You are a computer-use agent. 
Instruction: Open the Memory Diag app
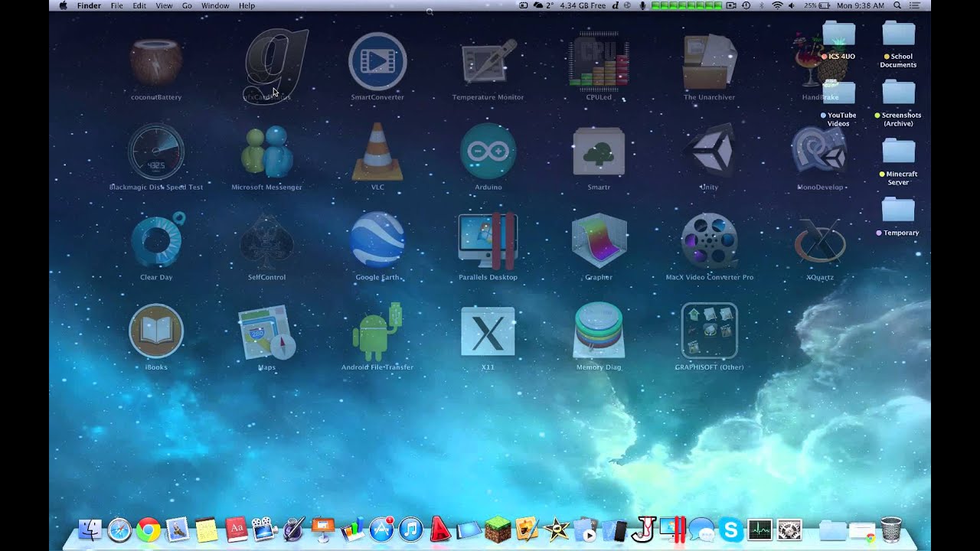coord(599,331)
